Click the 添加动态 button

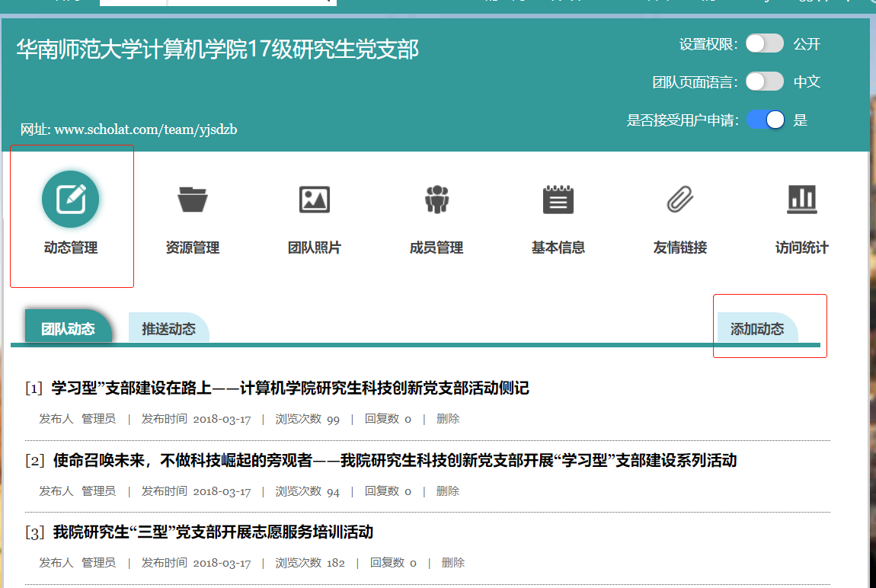point(757,329)
